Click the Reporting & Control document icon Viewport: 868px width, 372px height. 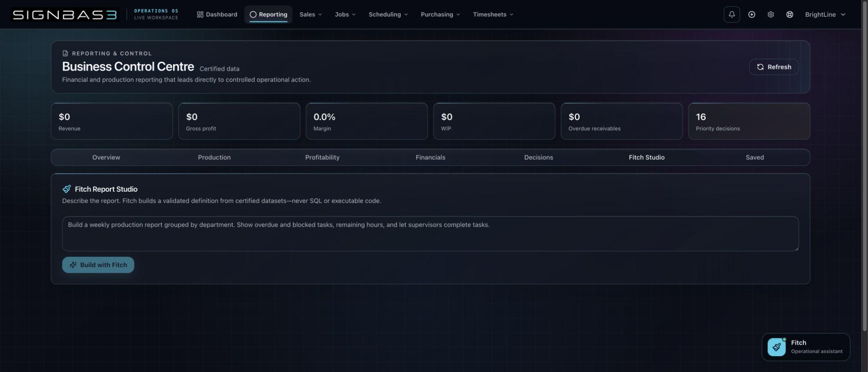(65, 53)
